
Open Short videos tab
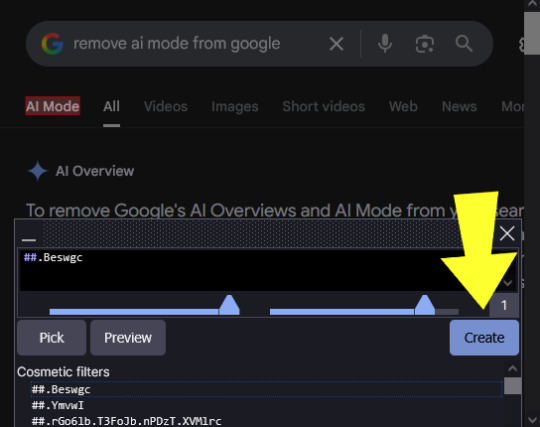324,106
